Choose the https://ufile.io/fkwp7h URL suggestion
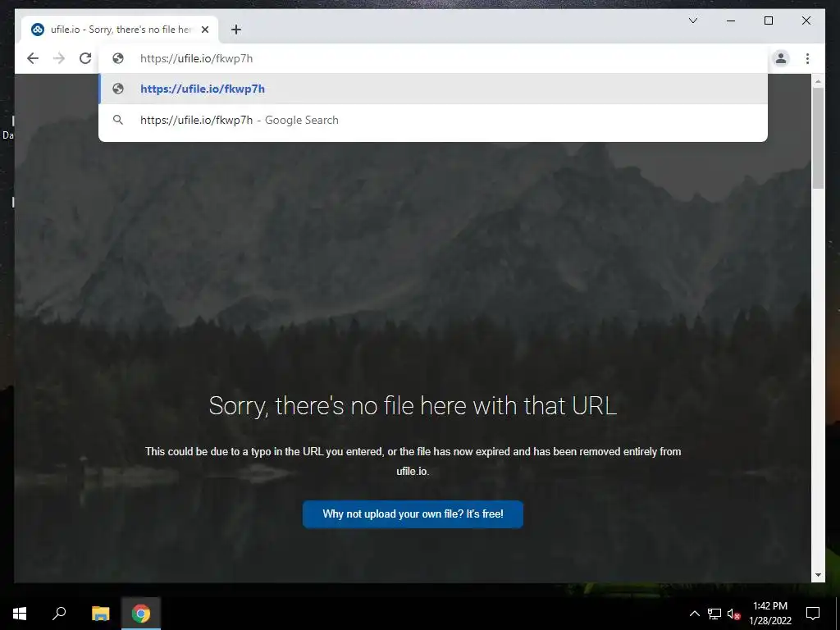The width and height of the screenshot is (840, 630). coord(433,89)
